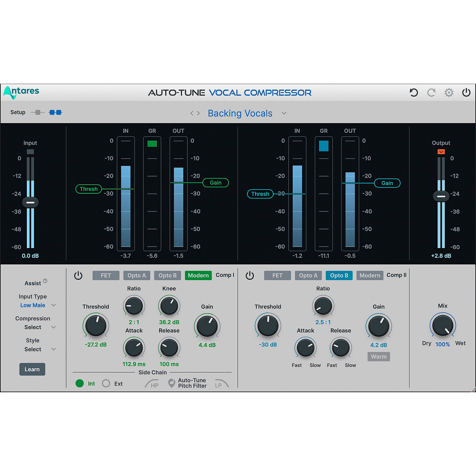Click the Comp I Threshold knob

[x=96, y=325]
